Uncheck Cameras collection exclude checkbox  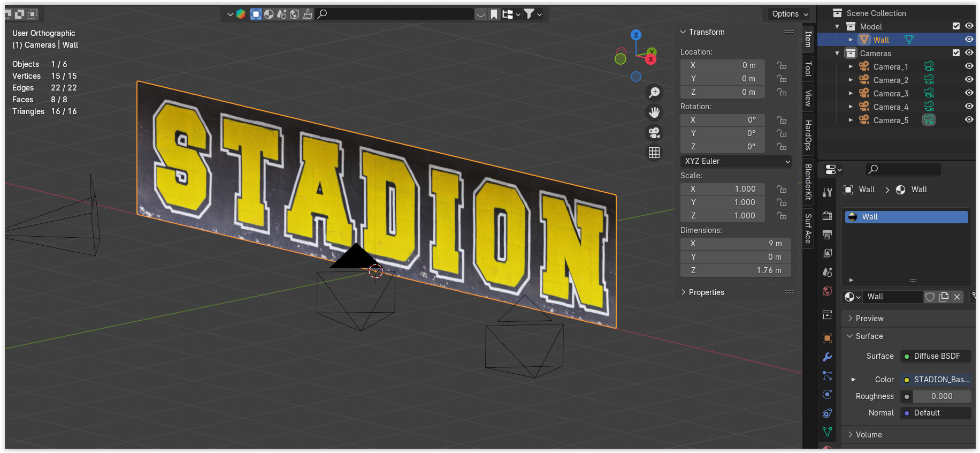[956, 53]
